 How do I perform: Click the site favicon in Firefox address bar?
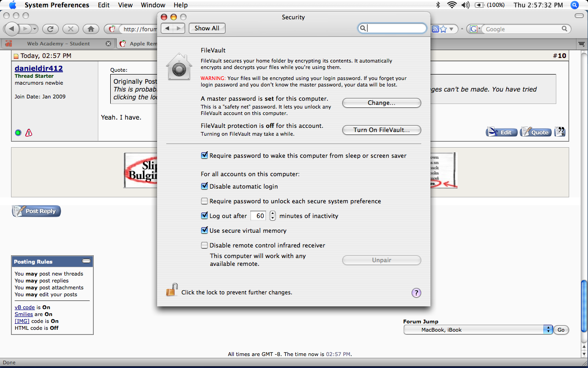coord(113,29)
